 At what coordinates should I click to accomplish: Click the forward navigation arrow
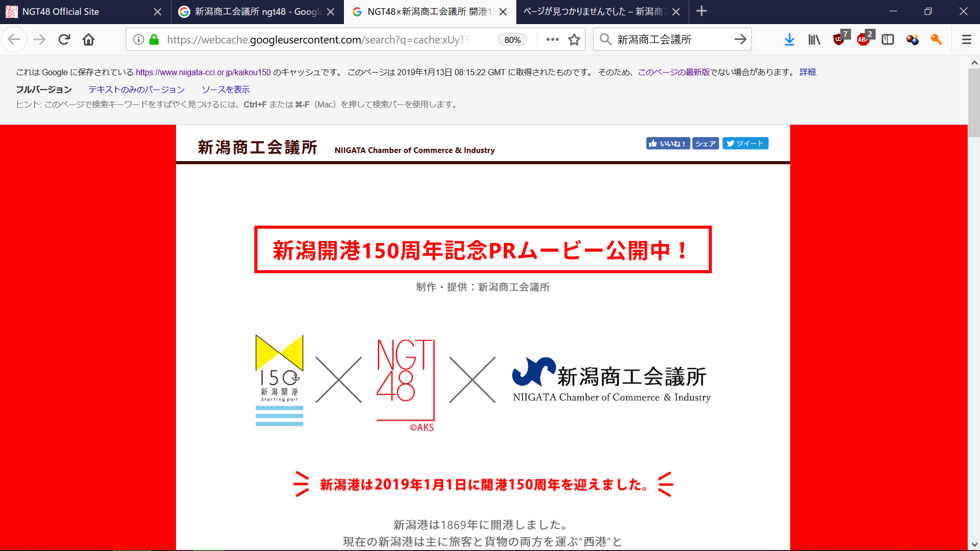pyautogui.click(x=39, y=39)
